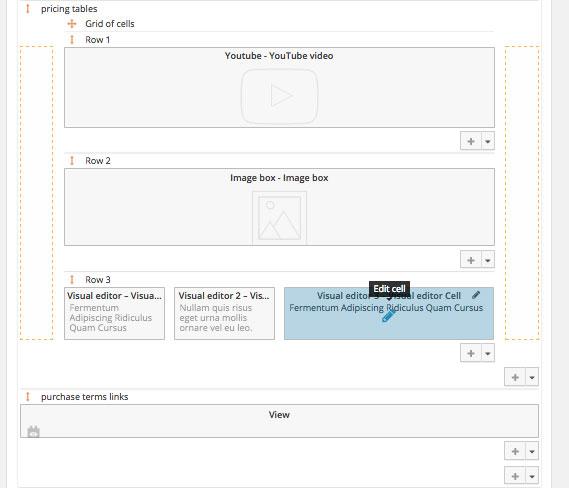Open the dropdown arrow below the grid

(532, 377)
